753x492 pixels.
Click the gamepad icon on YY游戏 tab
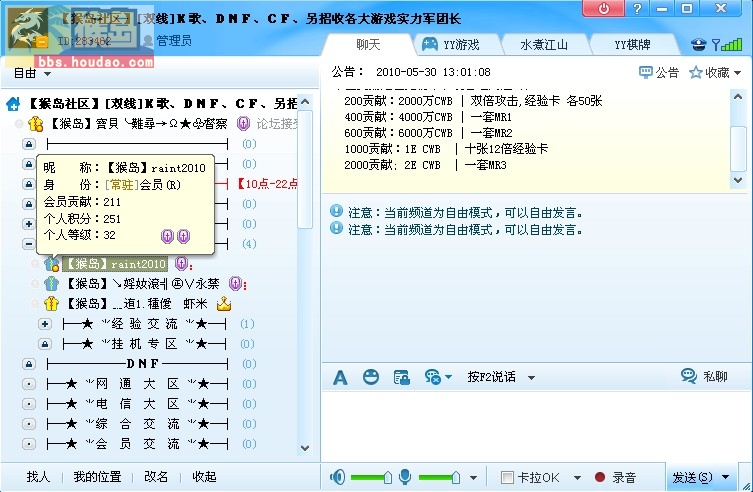(x=429, y=45)
